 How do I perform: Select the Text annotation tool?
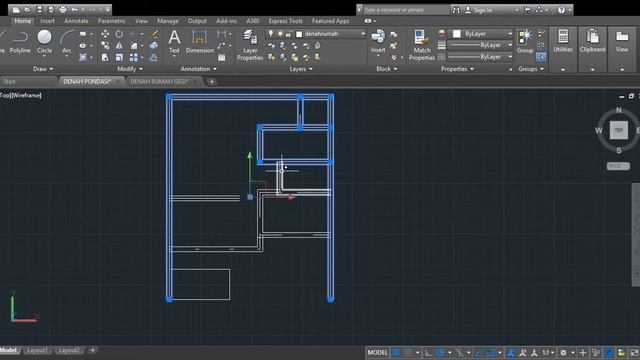tap(174, 41)
